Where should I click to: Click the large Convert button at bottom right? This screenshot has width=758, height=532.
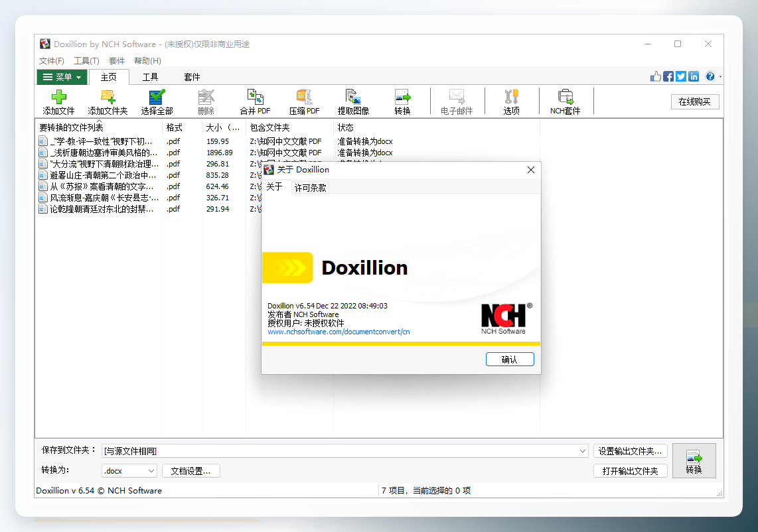point(694,460)
